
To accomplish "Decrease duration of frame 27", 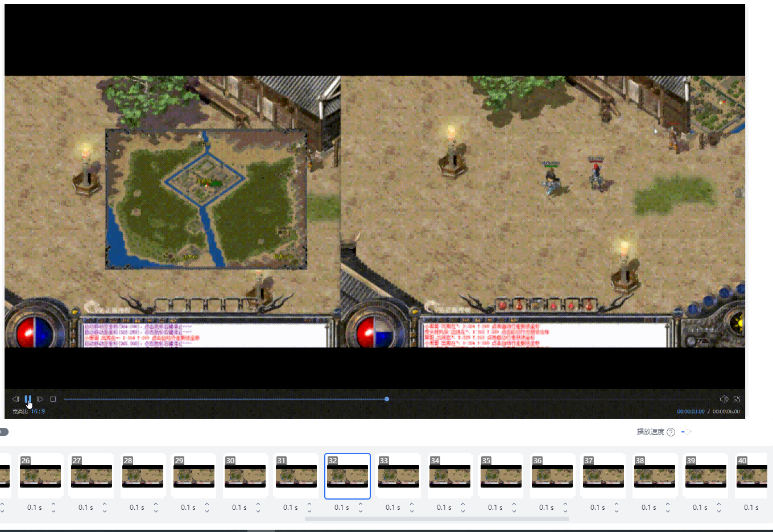I will [x=105, y=510].
